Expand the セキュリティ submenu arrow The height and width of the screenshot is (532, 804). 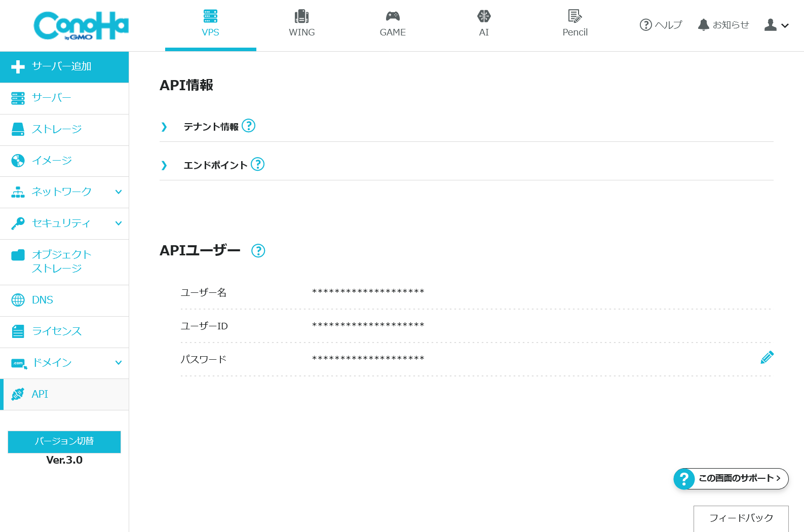(119, 223)
